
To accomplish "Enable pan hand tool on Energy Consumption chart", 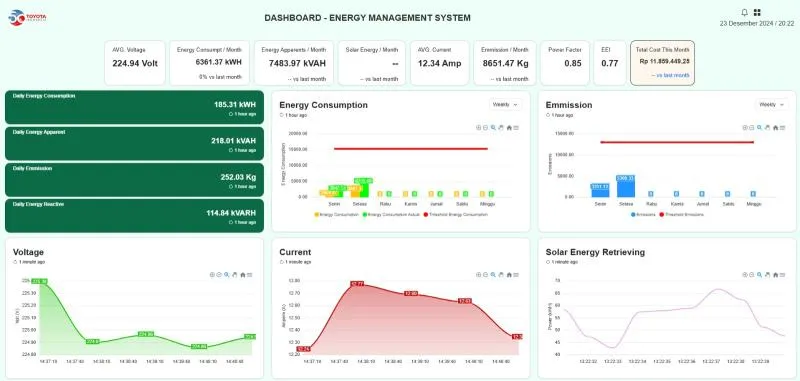I will 501,128.
